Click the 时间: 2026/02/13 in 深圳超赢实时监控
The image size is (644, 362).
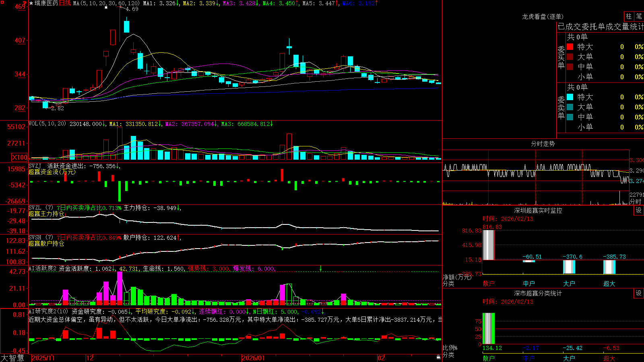tap(508, 219)
